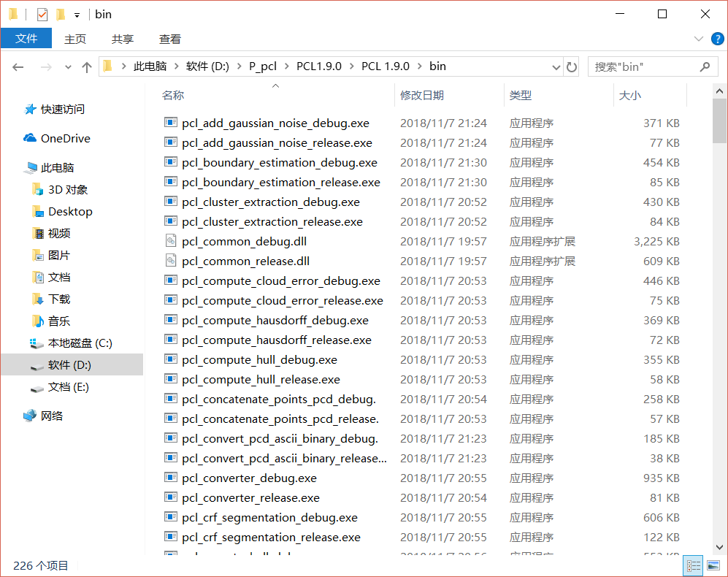Image resolution: width=728 pixels, height=577 pixels.
Task: Select 文档 (E:) drive in navigation pane
Action: pos(68,387)
